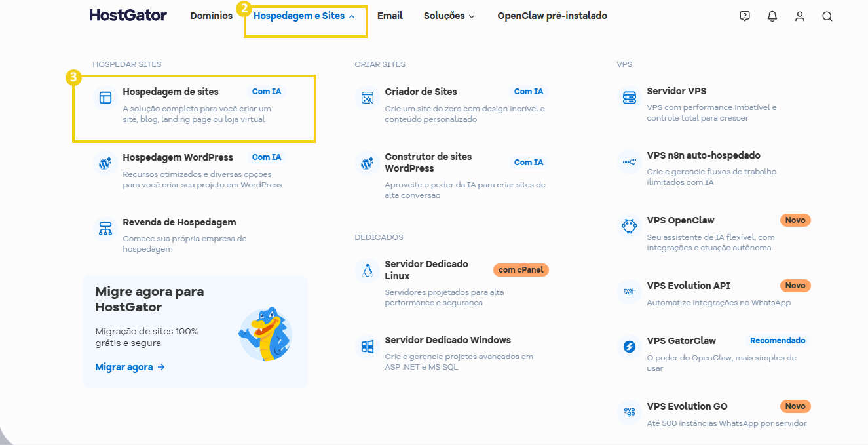
Task: Click the HostGator logo
Action: (128, 15)
